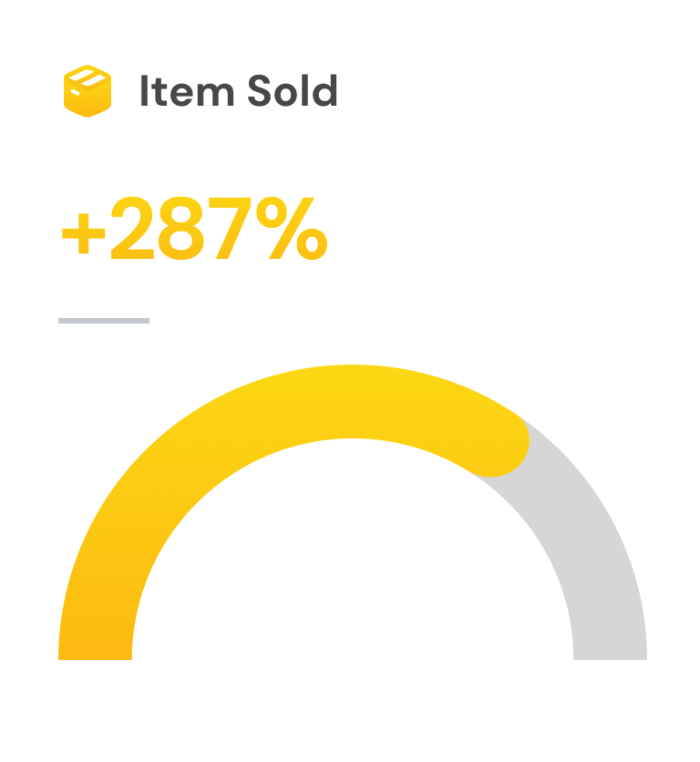Click the plus sign before 287%
The width and height of the screenshot is (700, 762).
click(x=83, y=233)
